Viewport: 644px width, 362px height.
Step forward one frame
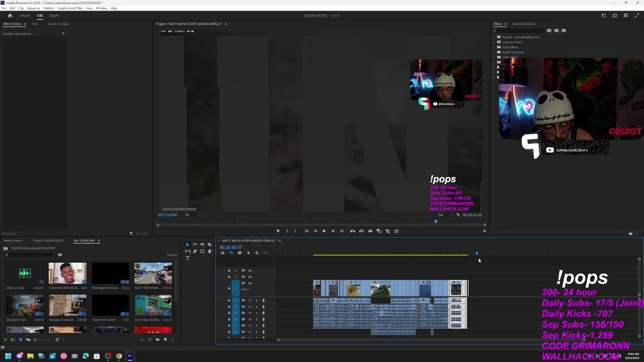point(333,231)
